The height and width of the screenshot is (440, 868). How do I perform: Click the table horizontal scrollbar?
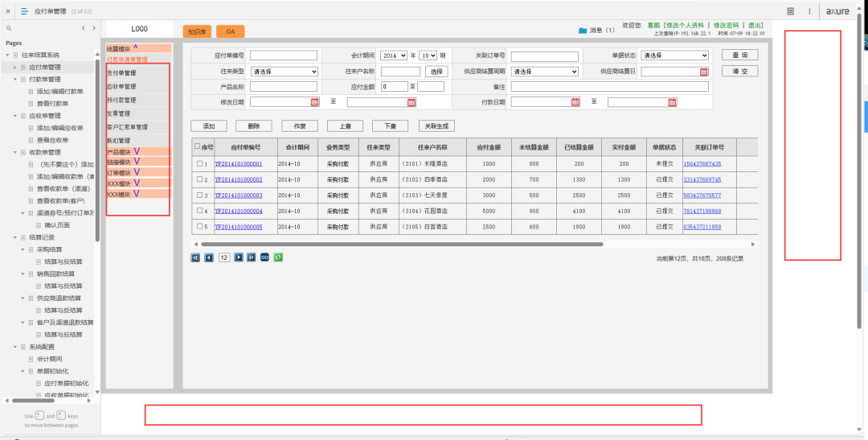402,244
